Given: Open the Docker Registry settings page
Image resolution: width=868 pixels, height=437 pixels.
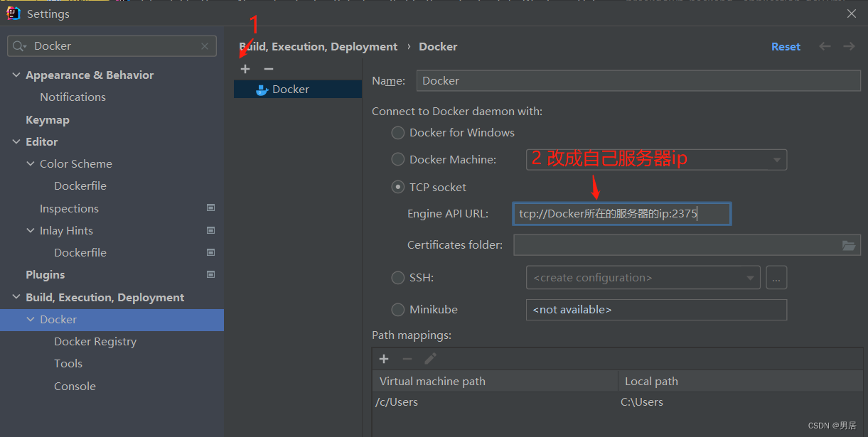Looking at the screenshot, I should click(x=95, y=342).
